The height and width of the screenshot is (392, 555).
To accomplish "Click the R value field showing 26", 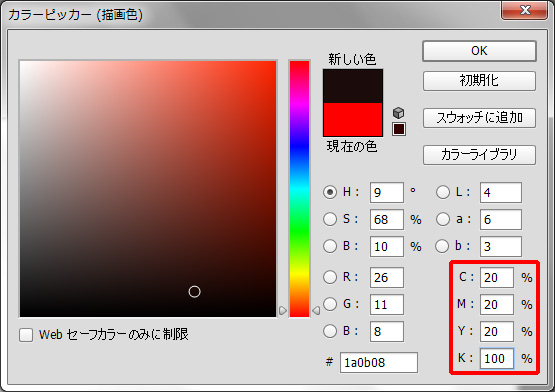I will pyautogui.click(x=387, y=278).
